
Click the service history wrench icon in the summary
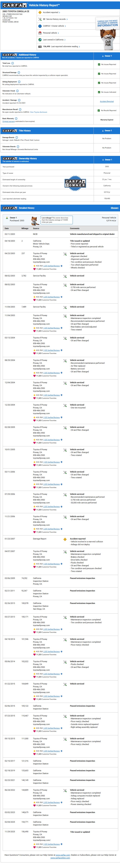[40, 19]
